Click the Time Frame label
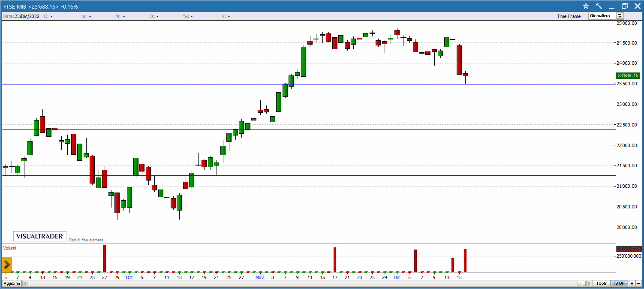This screenshot has height=289, width=644. pyautogui.click(x=569, y=16)
